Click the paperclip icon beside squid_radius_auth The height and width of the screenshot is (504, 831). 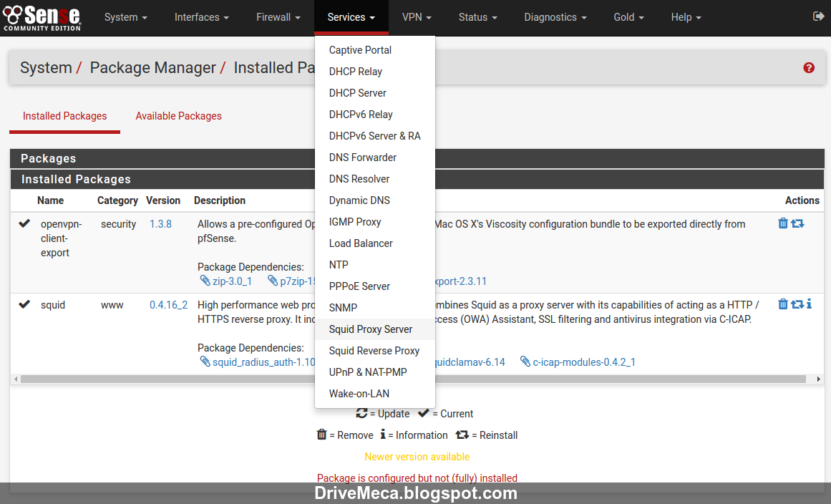[x=205, y=362]
